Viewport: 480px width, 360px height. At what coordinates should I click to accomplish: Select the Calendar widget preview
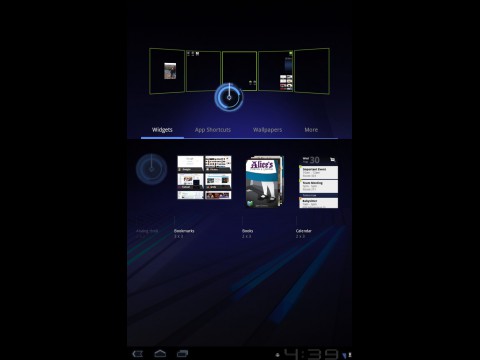tap(318, 182)
